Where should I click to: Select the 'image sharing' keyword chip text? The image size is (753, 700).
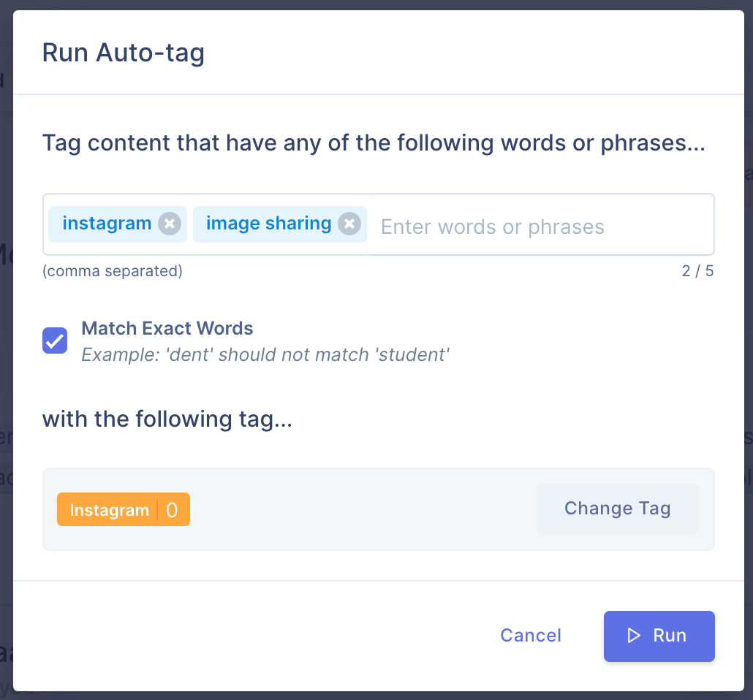[x=268, y=224]
